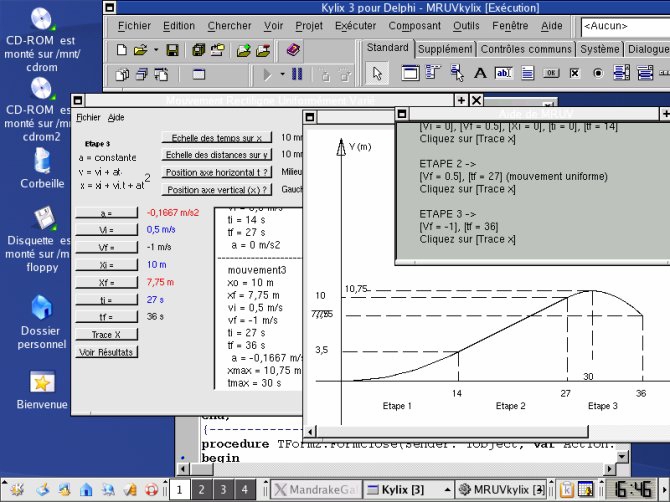Click the Save All icon in Kylix toolbar
Viewport: 670px width, 502px height.
(198, 50)
